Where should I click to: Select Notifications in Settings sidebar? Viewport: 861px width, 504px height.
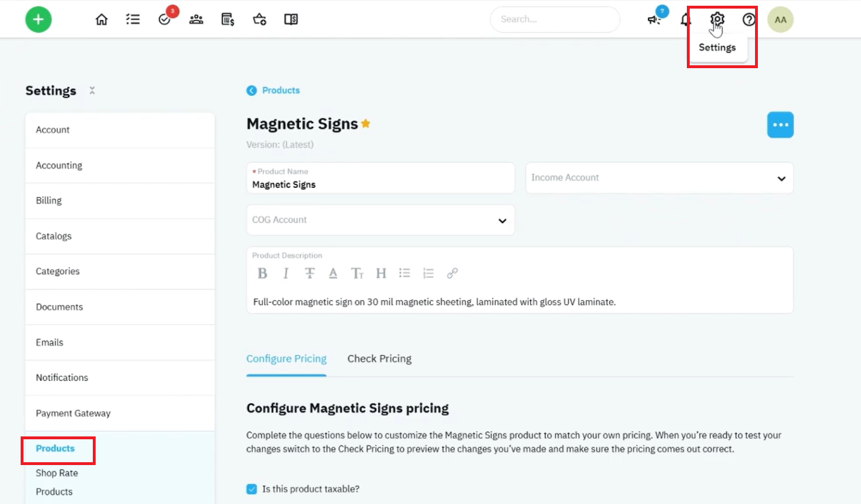click(x=120, y=377)
